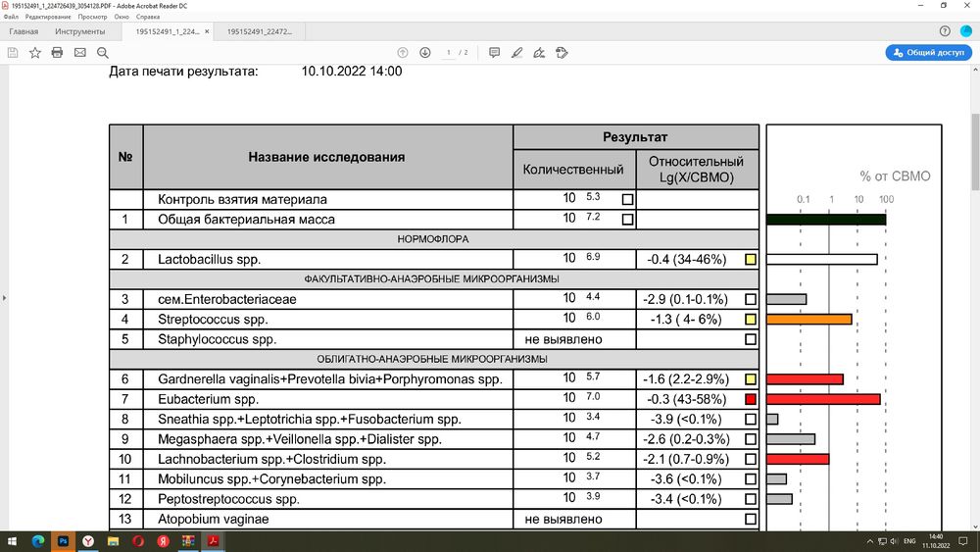The height and width of the screenshot is (552, 980).
Task: Expand the left navigation pane arrow
Action: pos(4,297)
